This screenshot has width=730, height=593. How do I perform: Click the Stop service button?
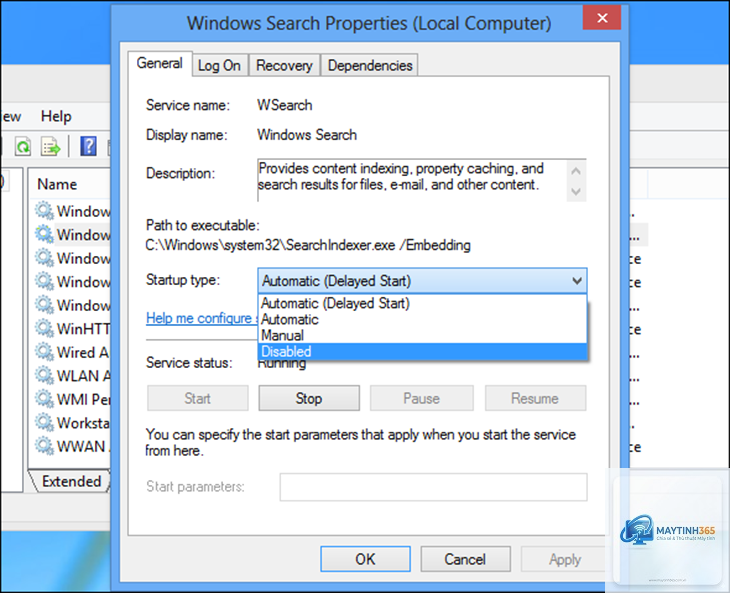[x=309, y=398]
